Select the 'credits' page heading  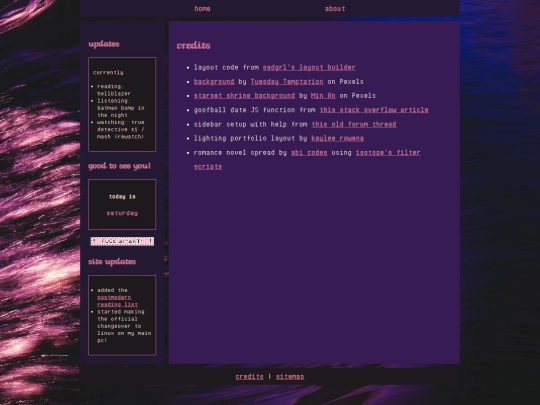coord(194,45)
